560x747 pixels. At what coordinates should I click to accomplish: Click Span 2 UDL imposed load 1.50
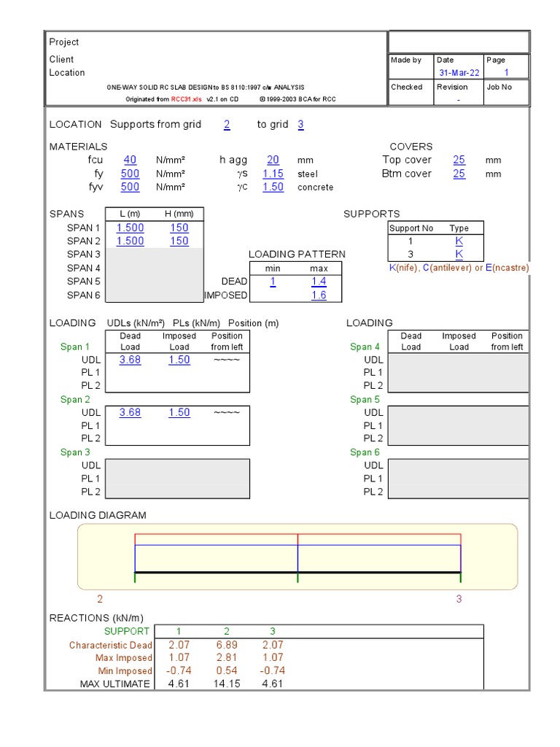179,412
